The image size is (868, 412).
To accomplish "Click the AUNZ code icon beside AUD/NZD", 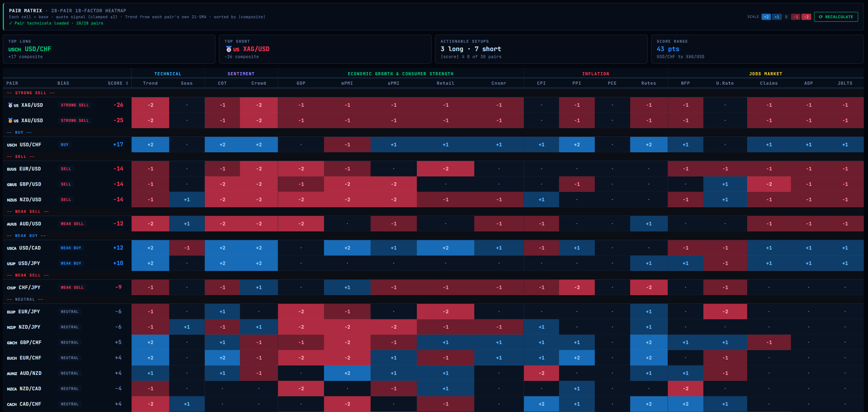I will [12, 373].
